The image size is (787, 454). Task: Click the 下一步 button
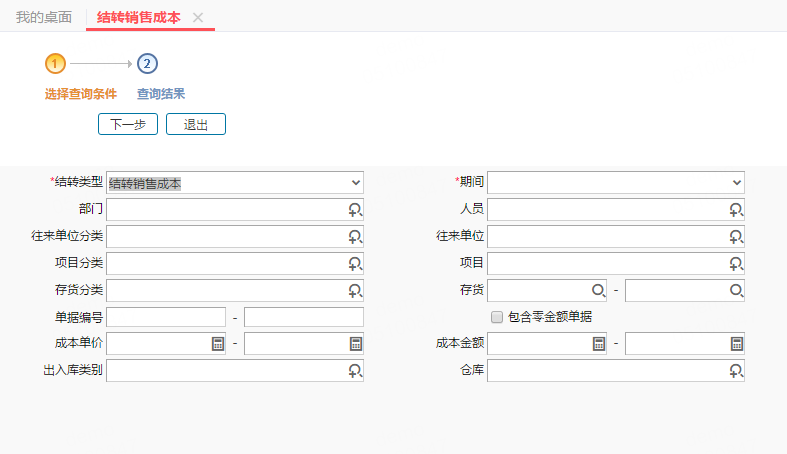point(128,124)
